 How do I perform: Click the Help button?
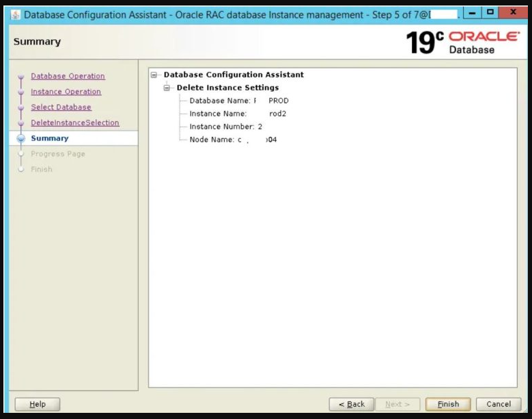(38, 404)
